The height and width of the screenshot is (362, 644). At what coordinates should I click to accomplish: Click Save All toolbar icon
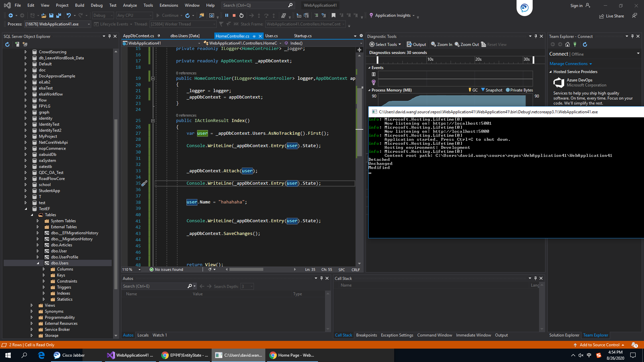tap(59, 15)
